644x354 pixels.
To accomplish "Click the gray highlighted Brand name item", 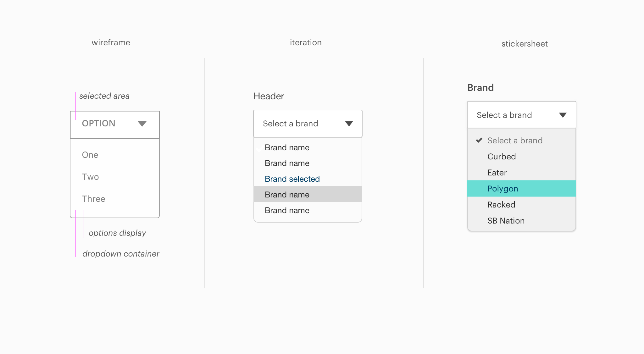I will pyautogui.click(x=308, y=194).
